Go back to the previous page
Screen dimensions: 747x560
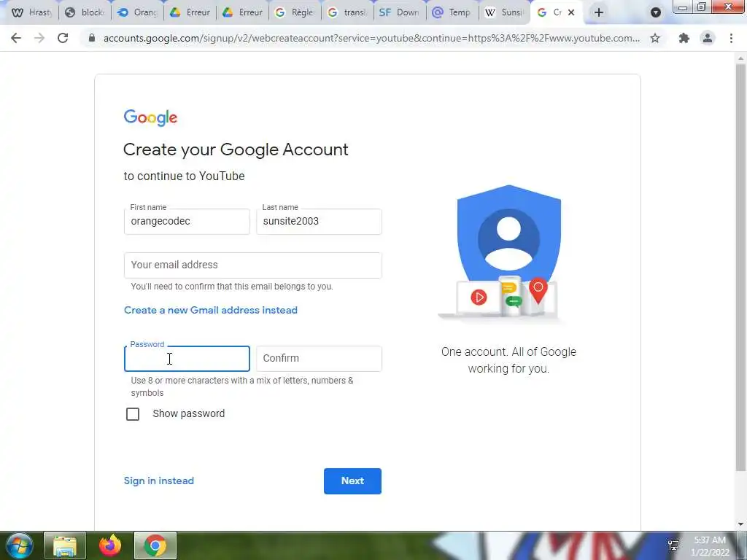(x=16, y=38)
